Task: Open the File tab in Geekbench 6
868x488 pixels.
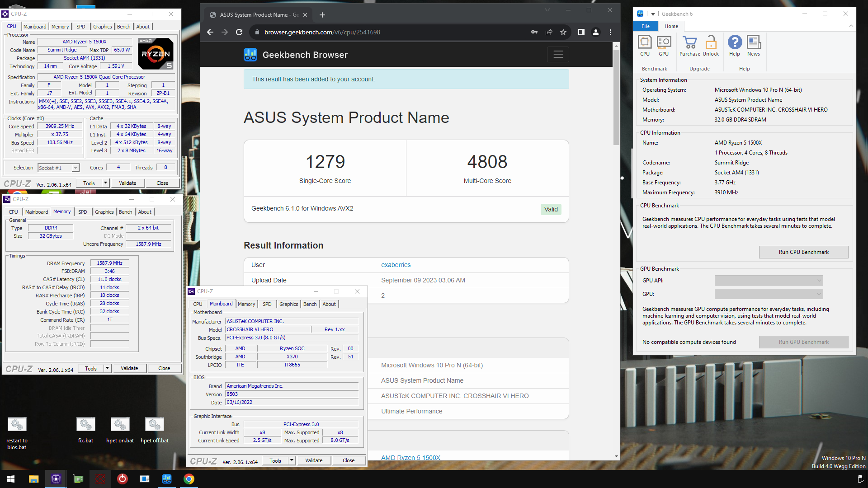Action: click(x=646, y=26)
